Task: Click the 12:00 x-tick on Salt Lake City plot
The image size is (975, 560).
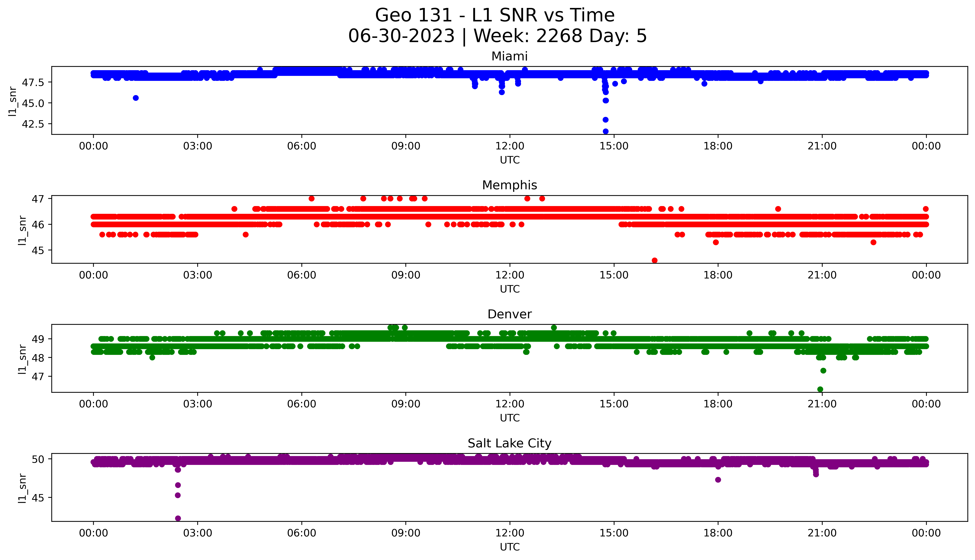Action: pos(510,533)
